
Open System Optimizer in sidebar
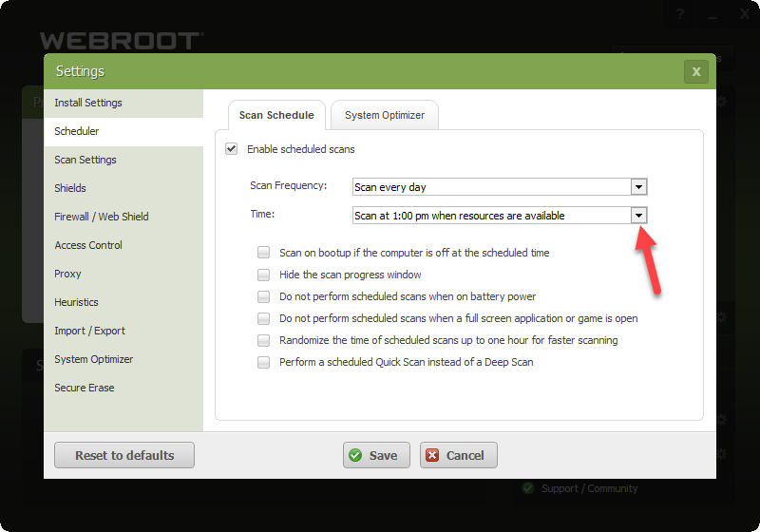(x=123, y=359)
